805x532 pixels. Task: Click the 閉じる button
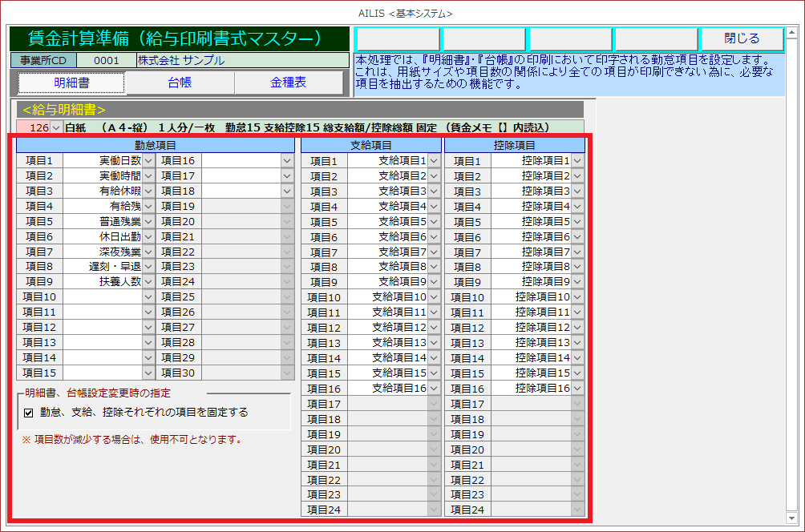(741, 38)
